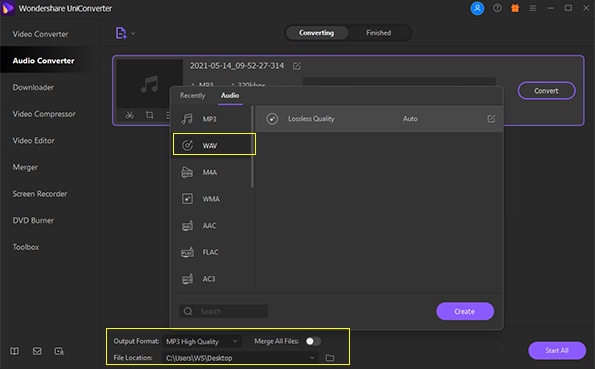
Task: Open Video Converter in sidebar
Action: (40, 34)
